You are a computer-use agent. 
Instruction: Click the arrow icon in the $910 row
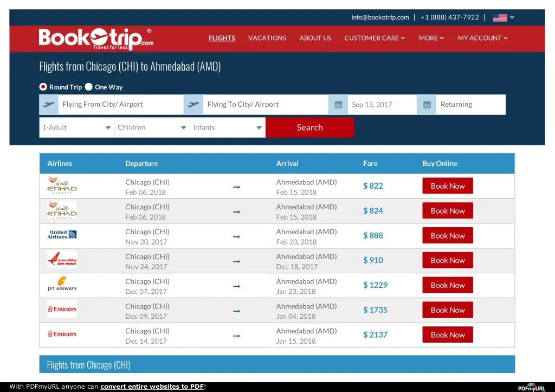(236, 261)
